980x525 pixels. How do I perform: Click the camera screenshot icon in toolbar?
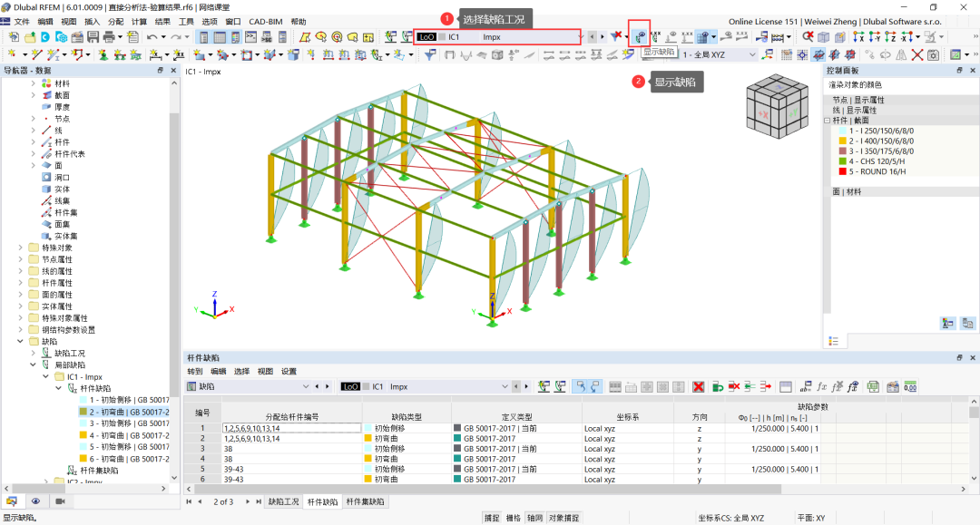[933, 55]
